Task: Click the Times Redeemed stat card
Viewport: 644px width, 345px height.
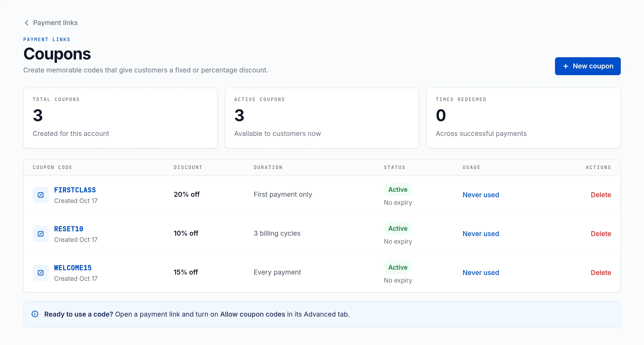Action: point(523,118)
